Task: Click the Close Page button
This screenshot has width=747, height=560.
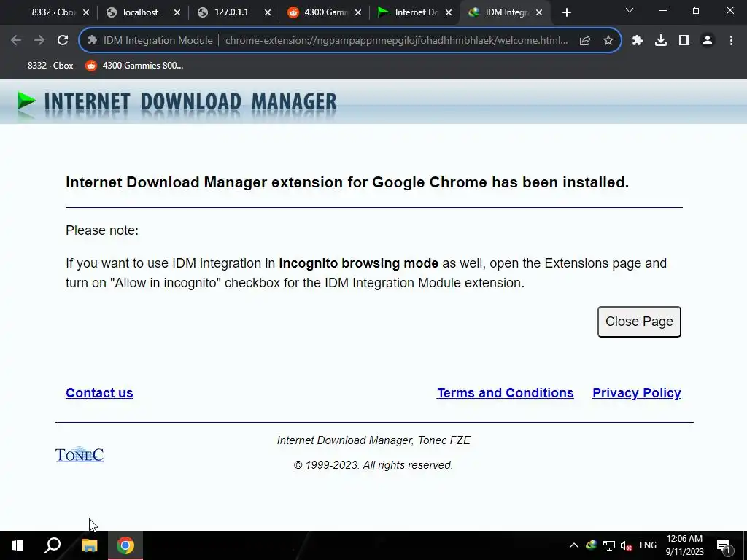Action: click(x=639, y=322)
